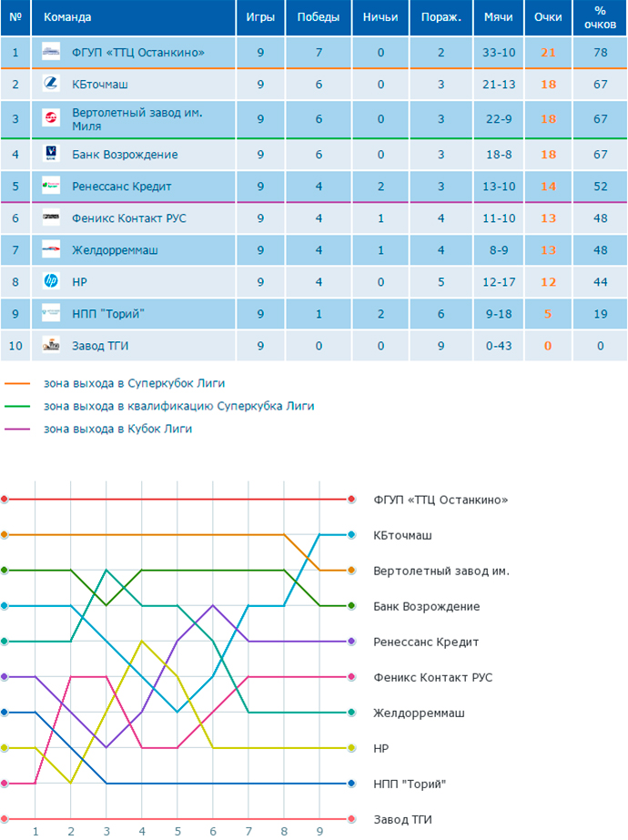Click the Вертолетный завод им. Миля logo
Screen dimensions: 628x840
pos(51,118)
